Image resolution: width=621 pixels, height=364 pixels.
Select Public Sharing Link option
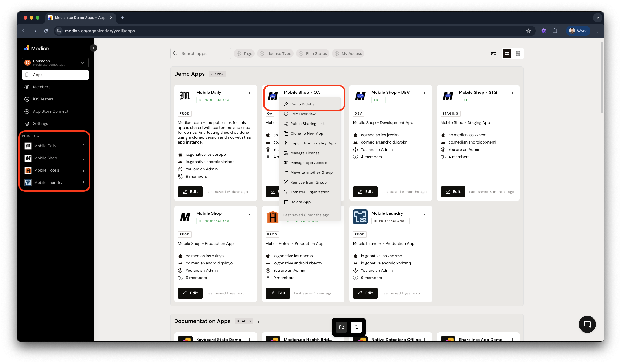coord(310,124)
